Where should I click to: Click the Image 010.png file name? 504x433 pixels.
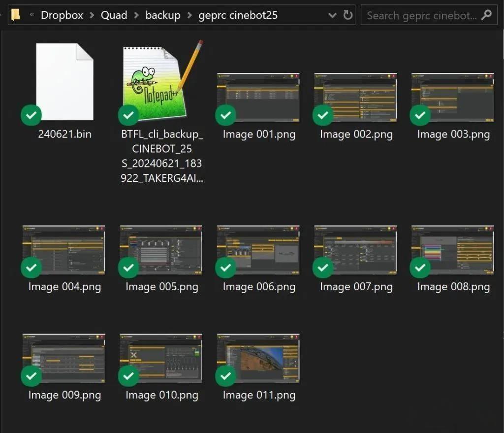(162, 395)
